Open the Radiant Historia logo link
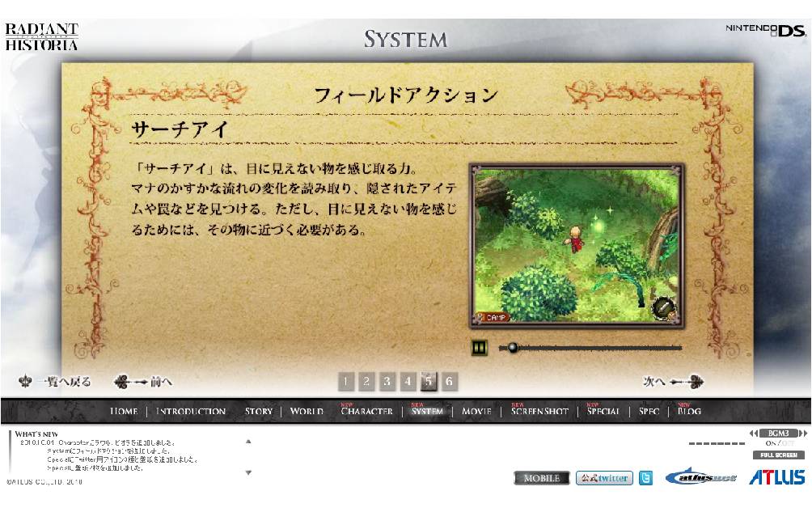812x512 pixels. (41, 36)
